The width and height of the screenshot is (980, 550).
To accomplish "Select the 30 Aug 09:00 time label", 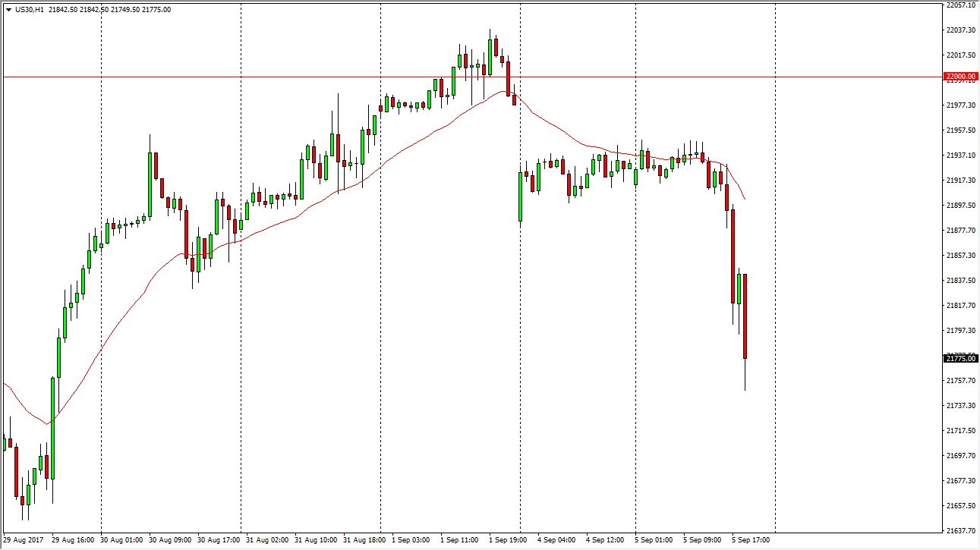I will [169, 540].
